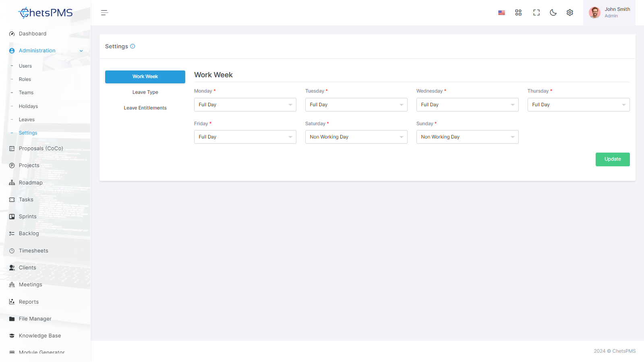Open Roles under Administration
The height and width of the screenshot is (362, 644).
pyautogui.click(x=25, y=79)
